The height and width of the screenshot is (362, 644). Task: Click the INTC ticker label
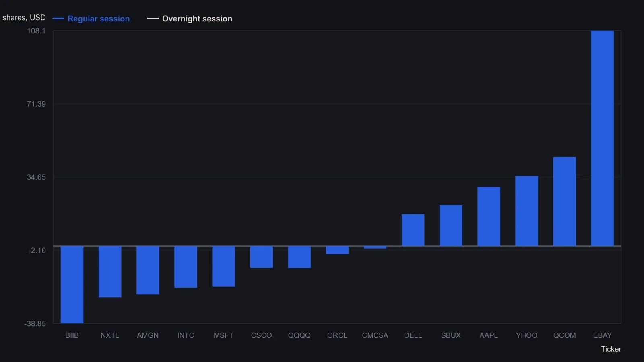[x=186, y=335]
